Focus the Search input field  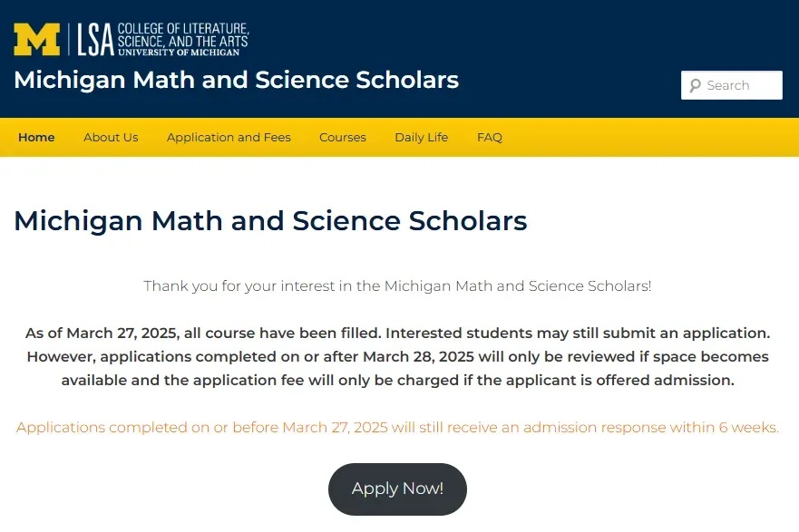point(731,85)
